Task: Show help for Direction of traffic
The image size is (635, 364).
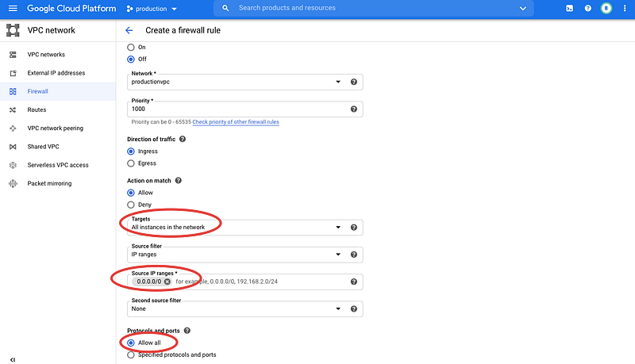Action: [183, 139]
